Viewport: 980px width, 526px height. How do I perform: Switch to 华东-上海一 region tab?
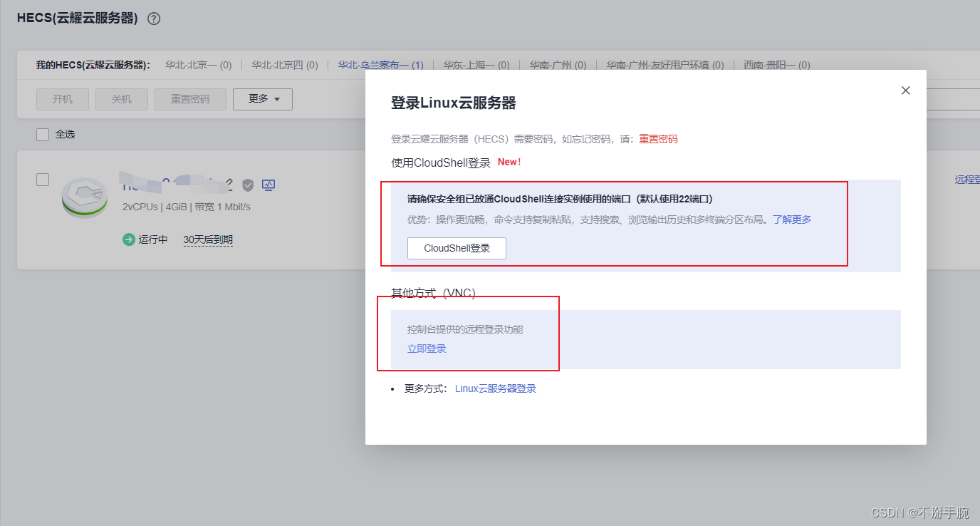(476, 65)
